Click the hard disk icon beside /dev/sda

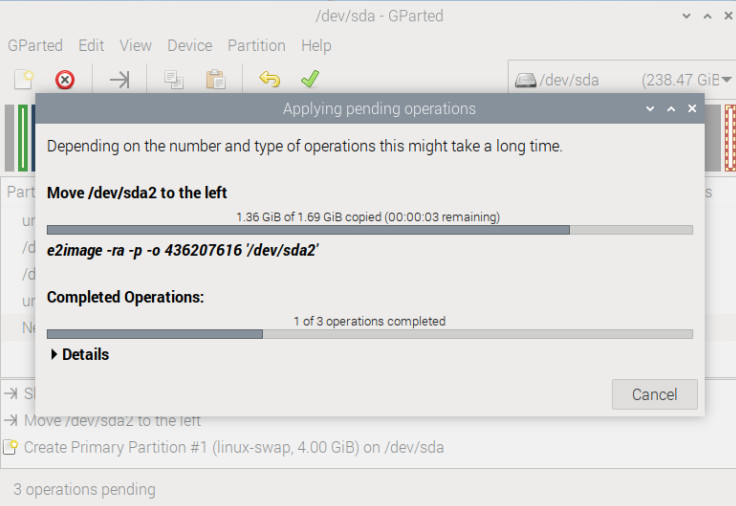click(x=525, y=80)
